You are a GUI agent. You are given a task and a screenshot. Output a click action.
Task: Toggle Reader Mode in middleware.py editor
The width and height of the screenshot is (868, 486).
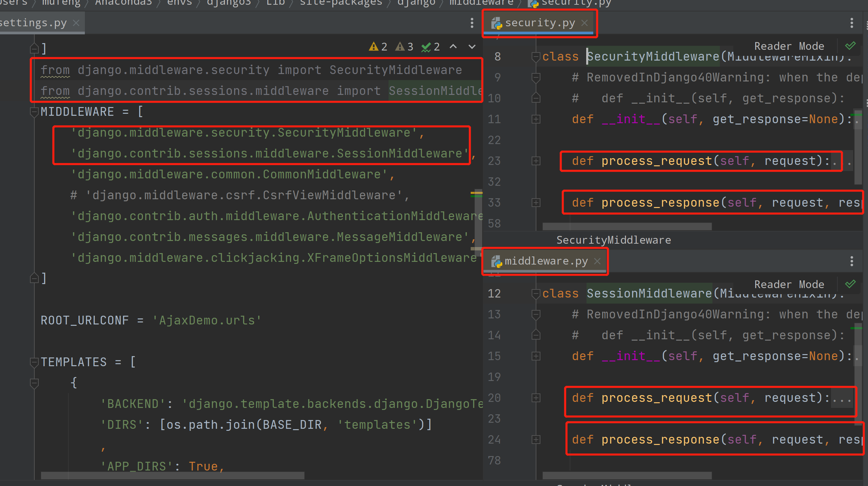789,284
